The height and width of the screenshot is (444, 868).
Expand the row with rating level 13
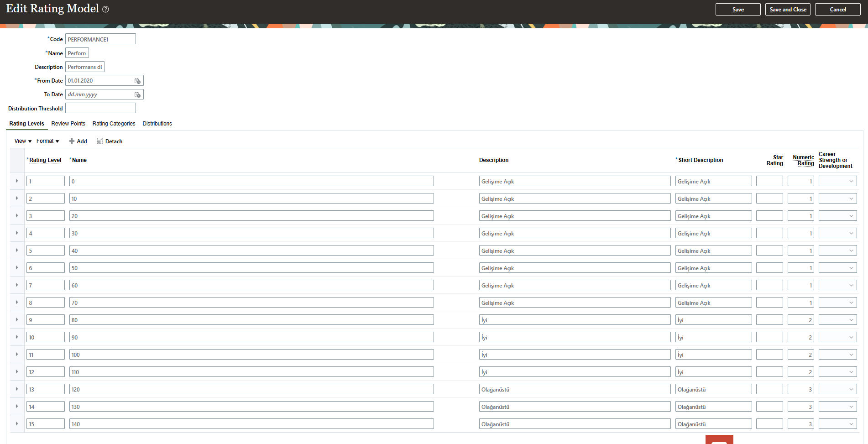click(x=17, y=389)
